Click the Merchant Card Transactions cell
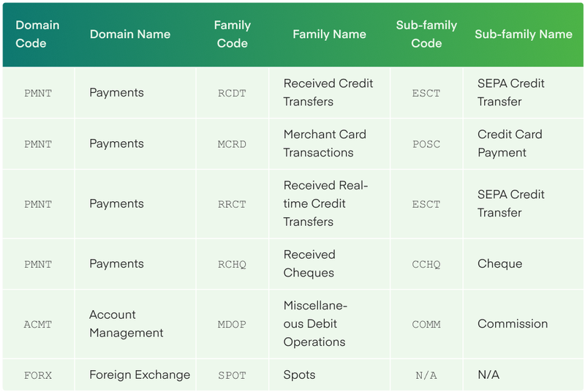The image size is (585, 392). [x=324, y=144]
